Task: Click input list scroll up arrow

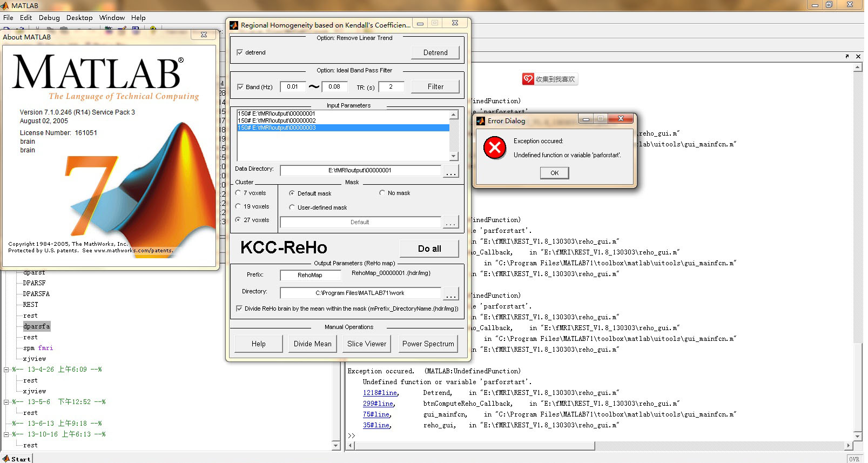Action: [454, 115]
